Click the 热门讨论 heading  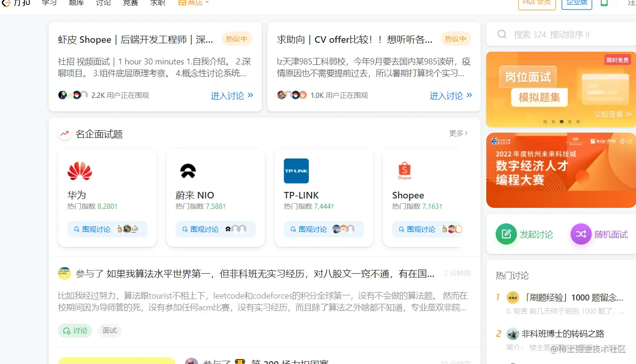tap(512, 276)
